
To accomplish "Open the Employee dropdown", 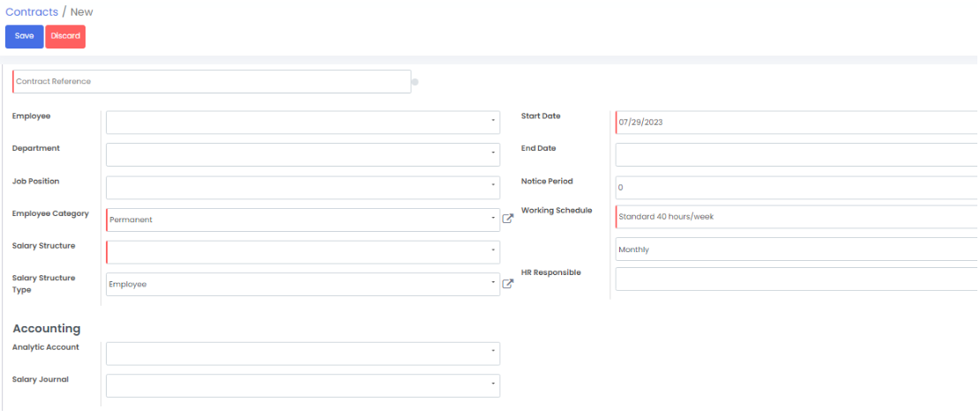I will click(303, 123).
